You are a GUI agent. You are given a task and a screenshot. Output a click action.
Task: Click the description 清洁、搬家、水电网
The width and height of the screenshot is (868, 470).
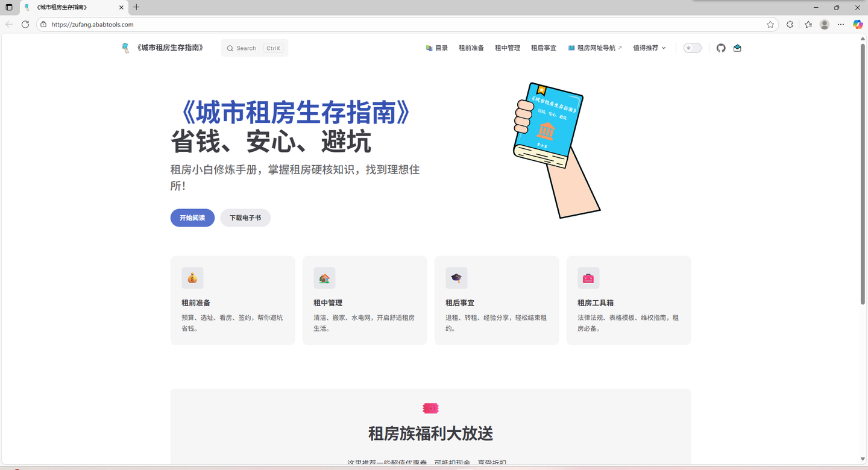point(364,323)
